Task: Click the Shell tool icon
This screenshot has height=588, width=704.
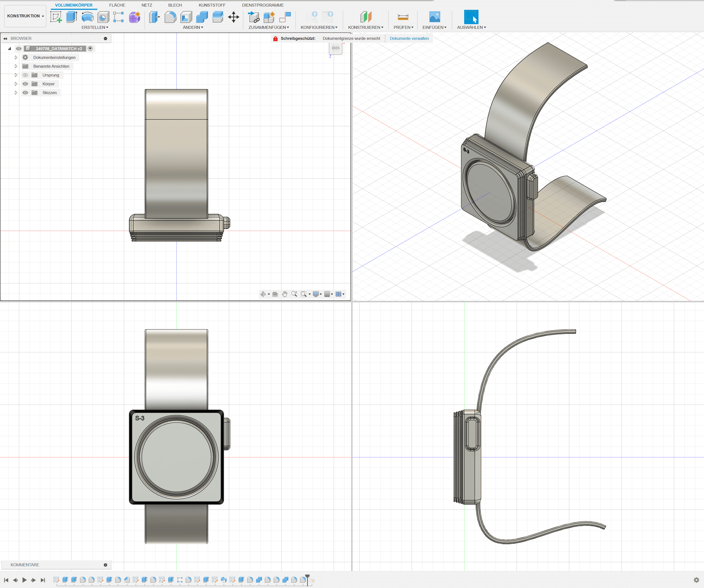Action: click(186, 17)
